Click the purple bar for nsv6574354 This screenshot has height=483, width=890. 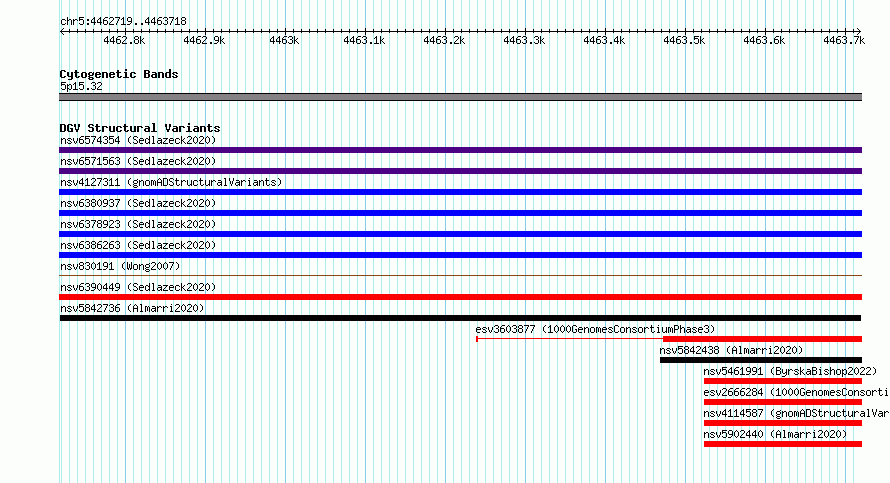tap(460, 150)
